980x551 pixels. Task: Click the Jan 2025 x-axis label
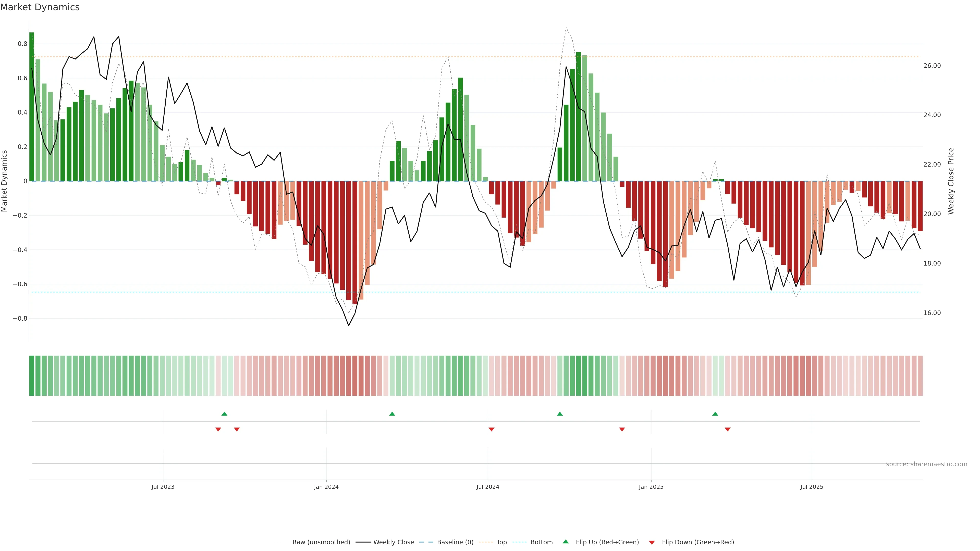[x=651, y=487]
